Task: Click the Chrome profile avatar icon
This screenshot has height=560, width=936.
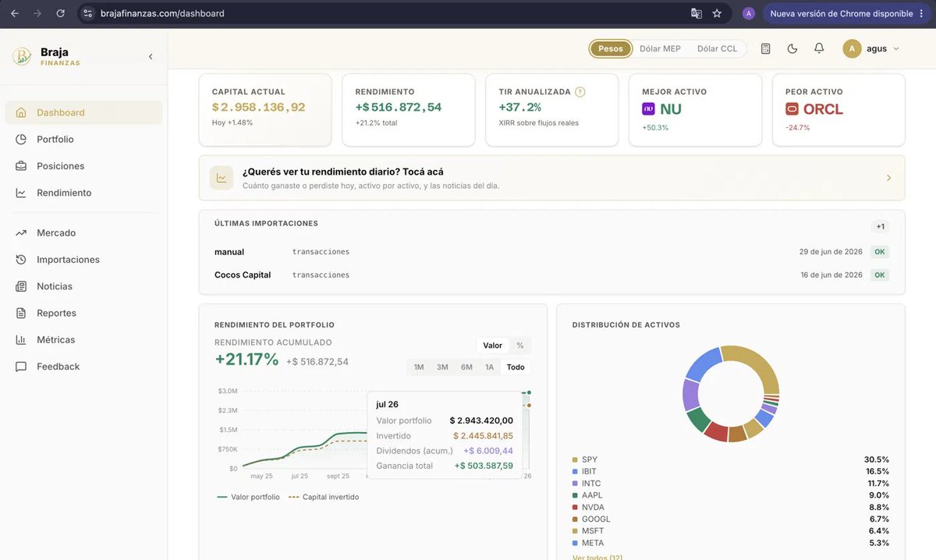Action: click(749, 13)
